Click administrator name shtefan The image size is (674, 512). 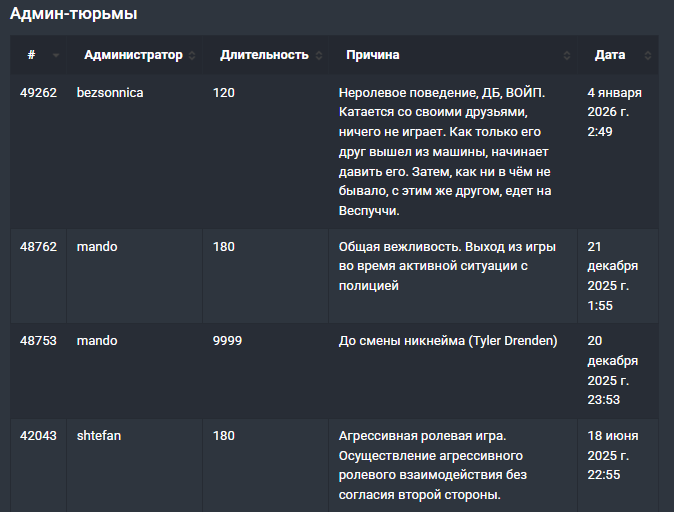point(99,436)
